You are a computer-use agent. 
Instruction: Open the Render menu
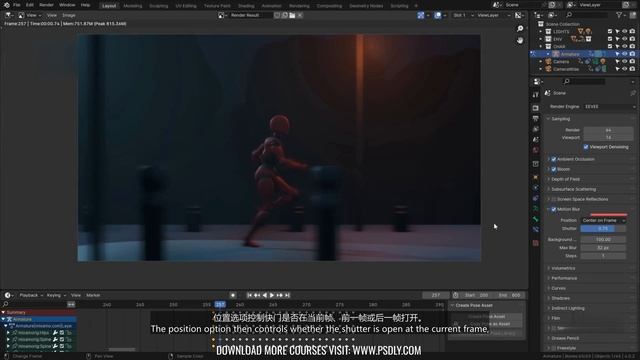pyautogui.click(x=46, y=5)
